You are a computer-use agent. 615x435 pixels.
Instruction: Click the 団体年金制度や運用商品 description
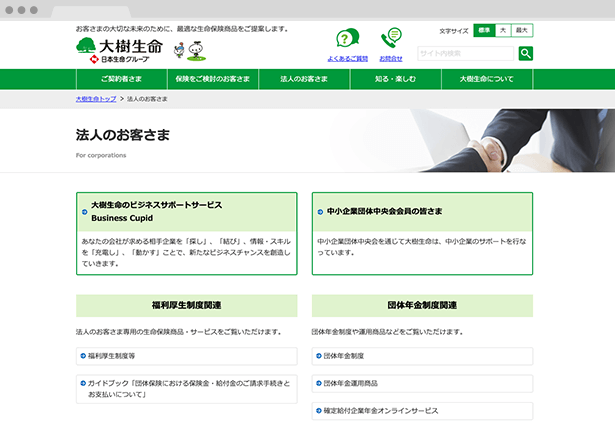[x=388, y=332]
